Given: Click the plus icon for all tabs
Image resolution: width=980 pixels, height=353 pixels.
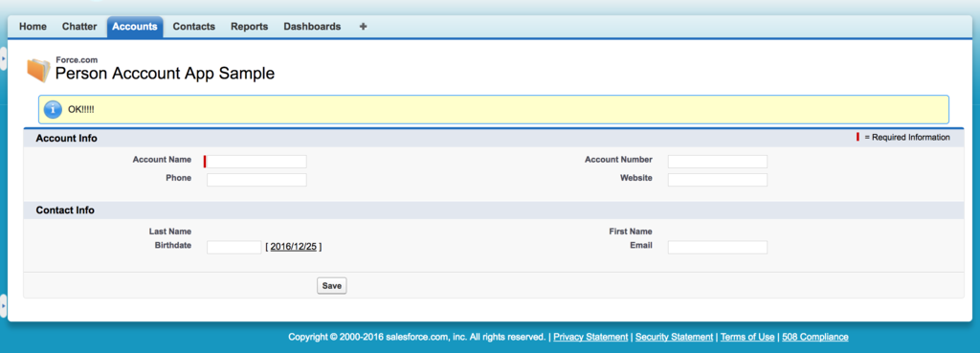Looking at the screenshot, I should point(363,27).
